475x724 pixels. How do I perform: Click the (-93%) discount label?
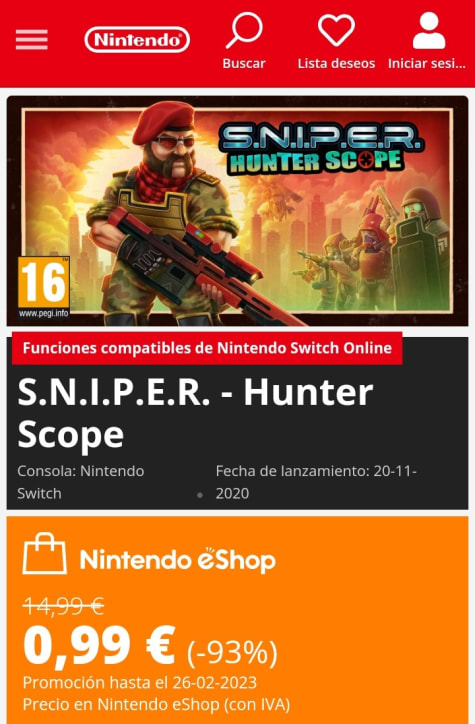(x=232, y=653)
